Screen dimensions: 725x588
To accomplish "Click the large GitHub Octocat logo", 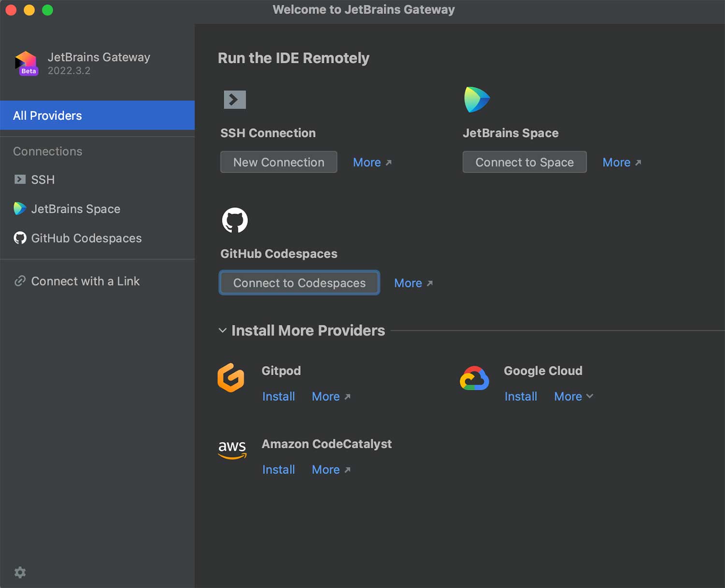I will click(x=235, y=220).
